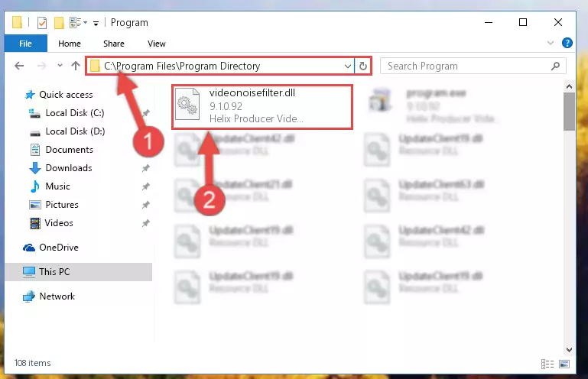The height and width of the screenshot is (379, 588).
Task: Click the Videos film strip icon
Action: pos(35,223)
